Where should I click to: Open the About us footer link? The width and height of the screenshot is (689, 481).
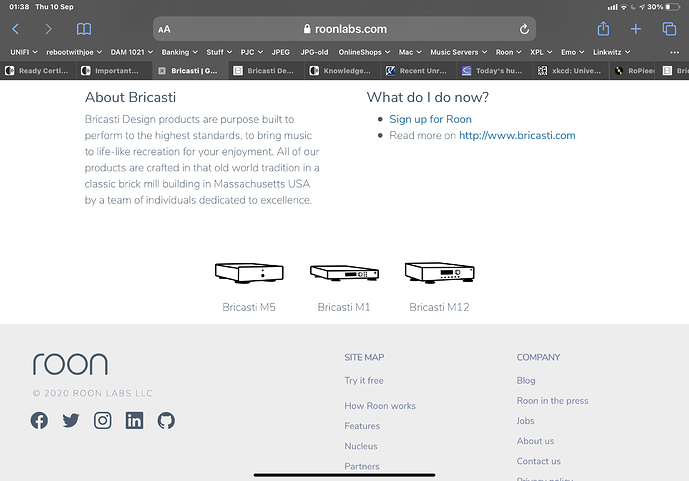pos(535,441)
